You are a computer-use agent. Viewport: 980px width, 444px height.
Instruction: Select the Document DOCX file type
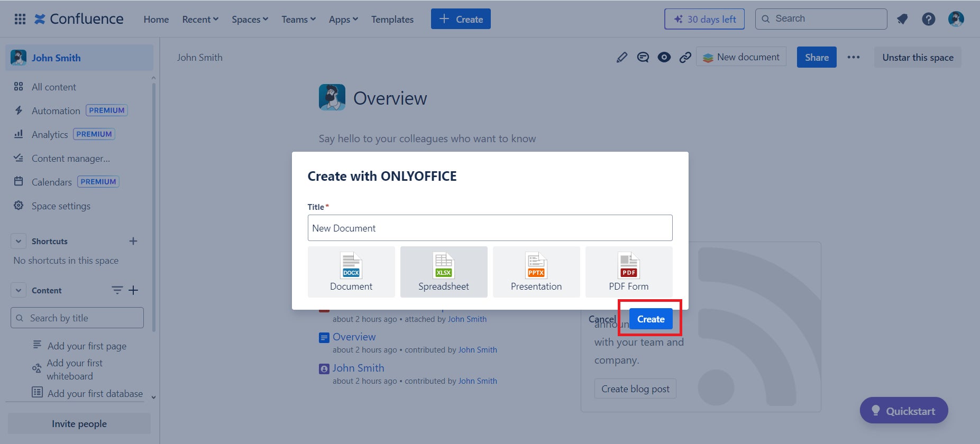[351, 272]
